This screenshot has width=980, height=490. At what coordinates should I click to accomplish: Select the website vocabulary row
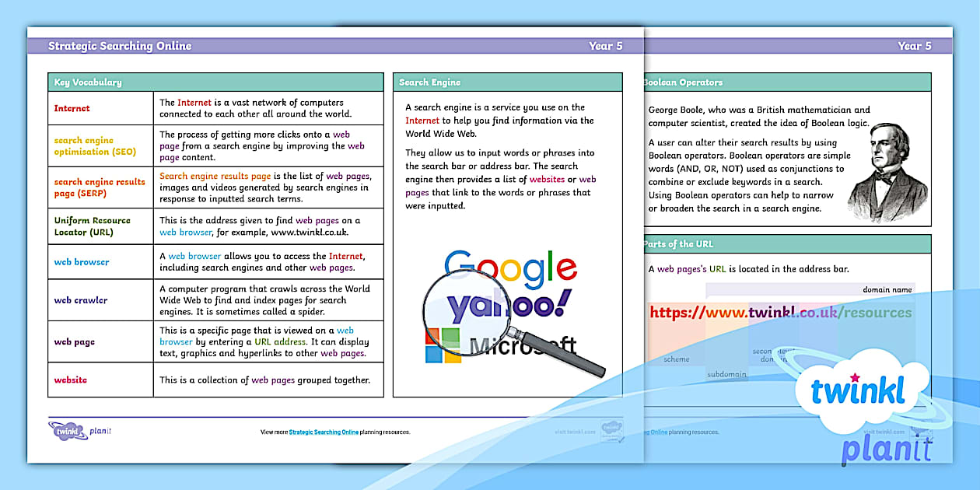(214, 380)
